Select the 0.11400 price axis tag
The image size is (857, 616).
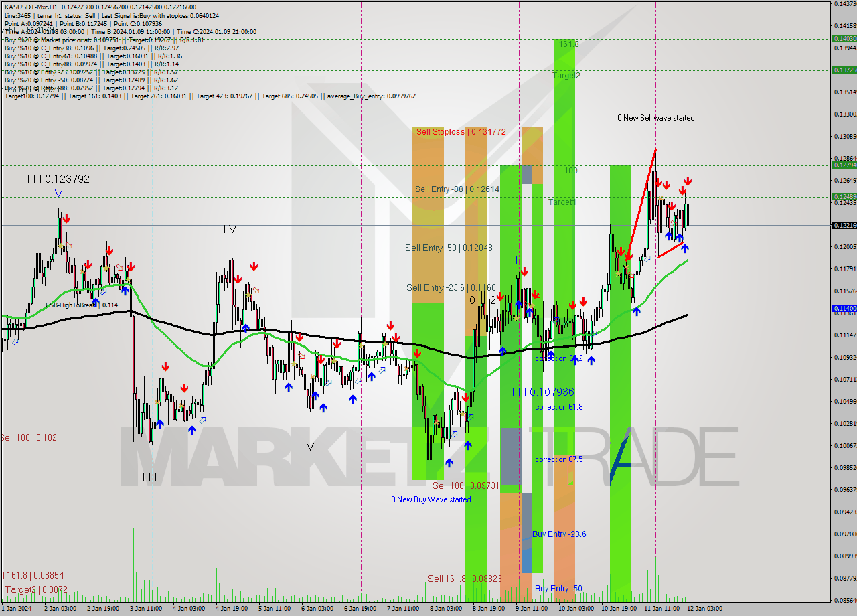pos(844,308)
